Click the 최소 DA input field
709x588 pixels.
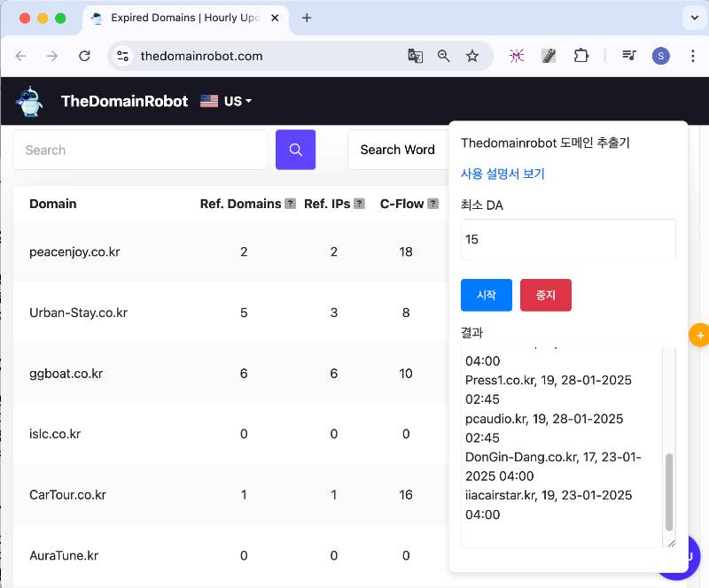tap(568, 239)
